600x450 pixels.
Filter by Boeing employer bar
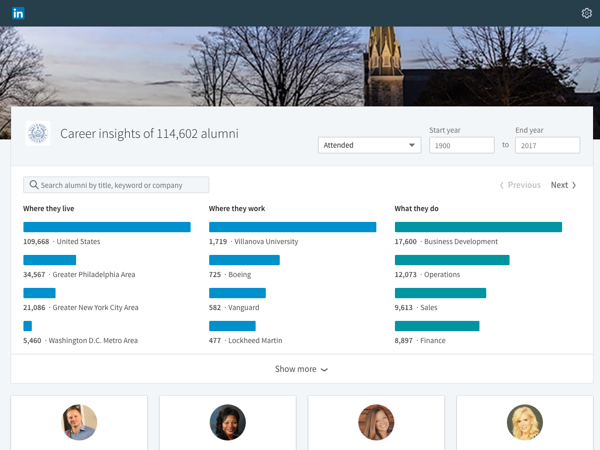point(244,260)
